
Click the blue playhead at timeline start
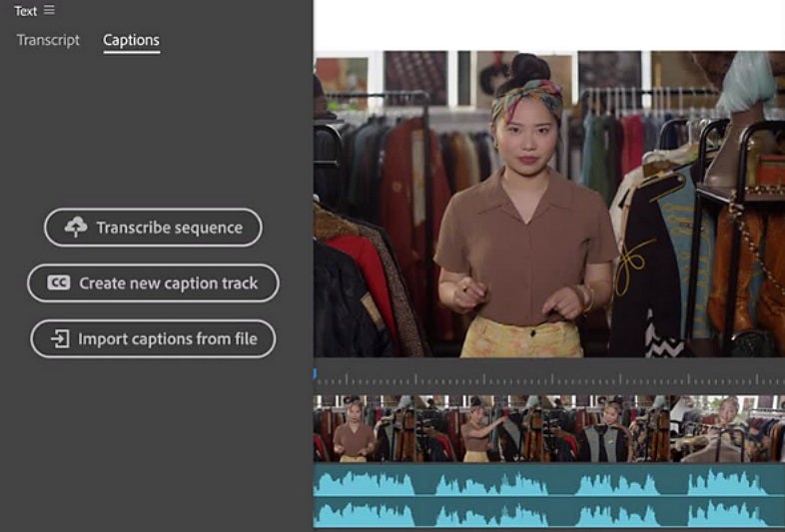[x=316, y=374]
